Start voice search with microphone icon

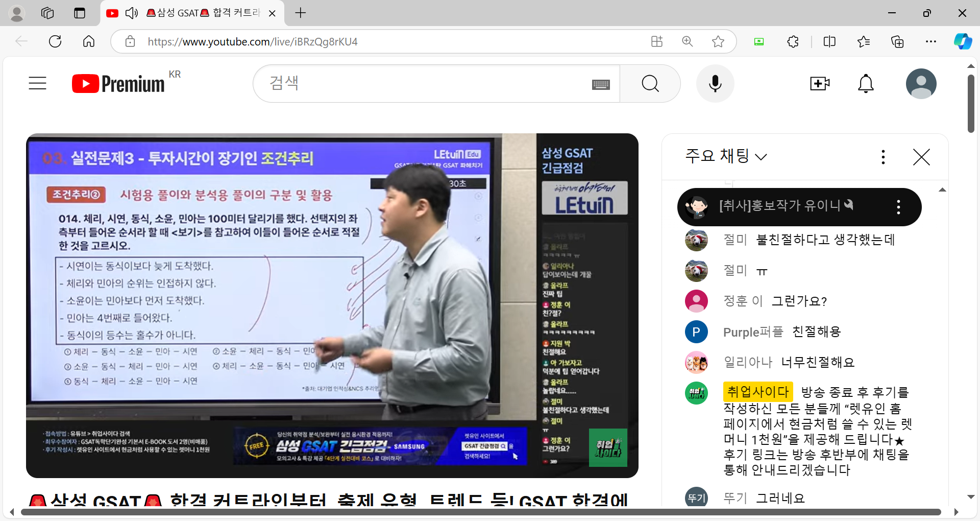pyautogui.click(x=715, y=83)
